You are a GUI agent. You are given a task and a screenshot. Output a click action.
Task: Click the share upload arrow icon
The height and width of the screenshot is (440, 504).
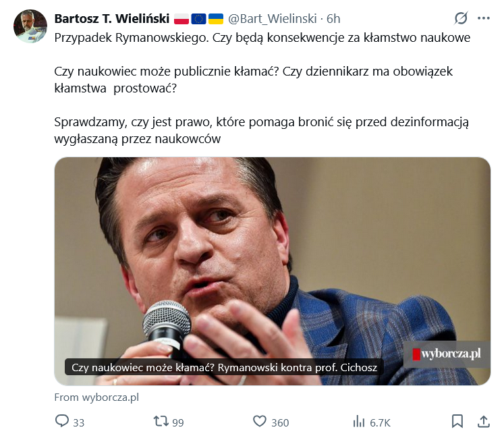tap(483, 422)
